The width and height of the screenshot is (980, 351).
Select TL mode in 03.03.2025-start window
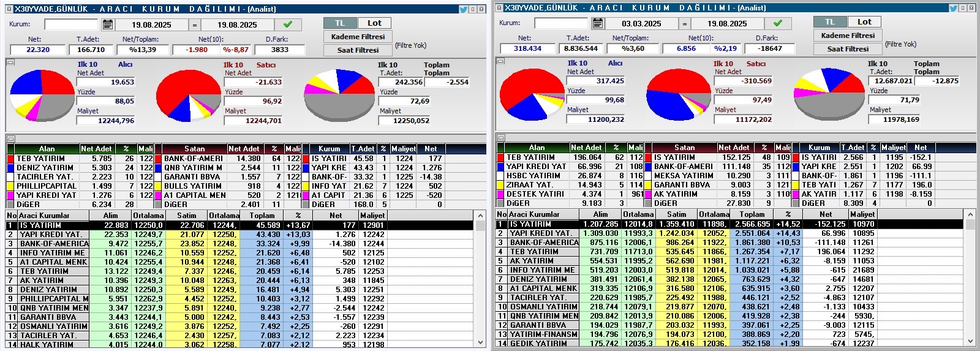tap(830, 22)
